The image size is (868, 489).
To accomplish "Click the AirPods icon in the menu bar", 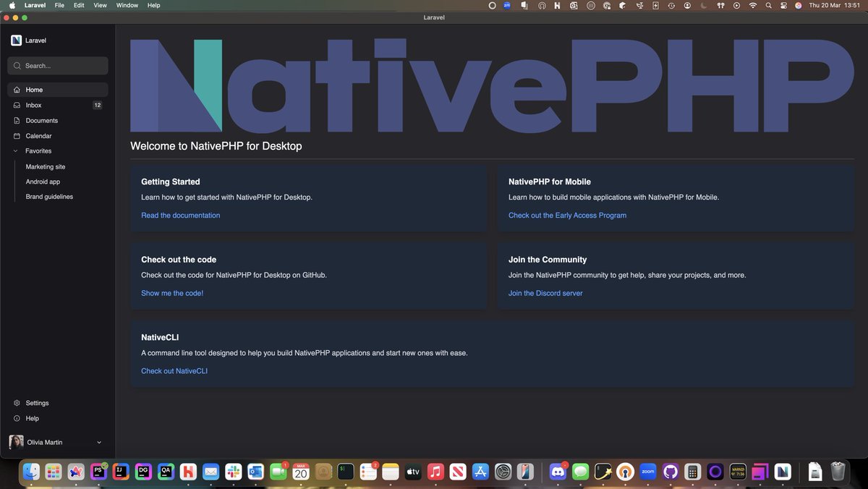I will (721, 5).
